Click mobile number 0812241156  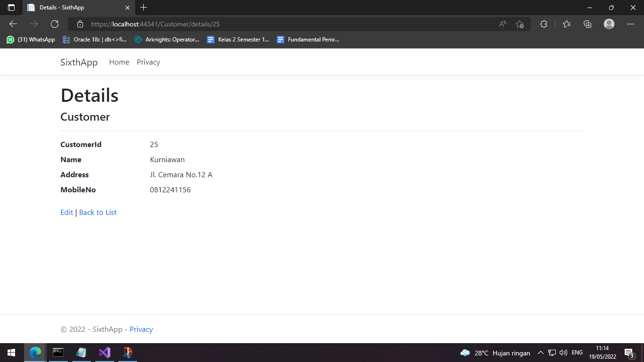[x=170, y=190]
